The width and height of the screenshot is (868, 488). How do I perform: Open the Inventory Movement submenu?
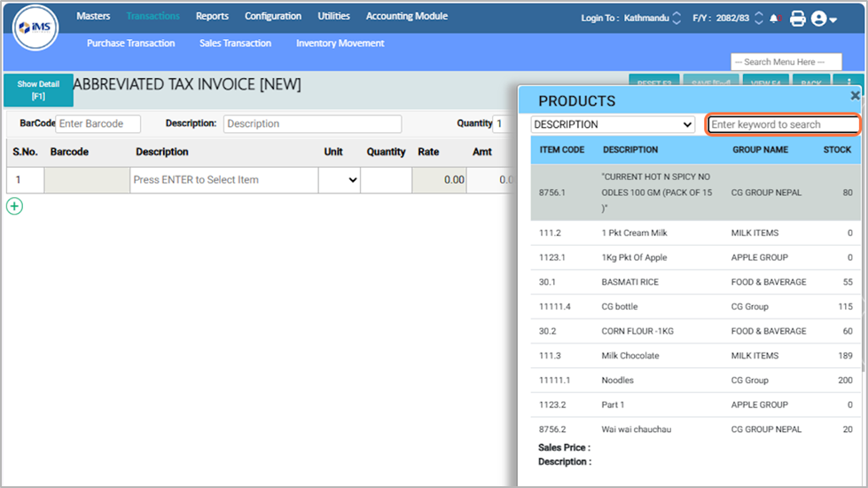pos(340,43)
